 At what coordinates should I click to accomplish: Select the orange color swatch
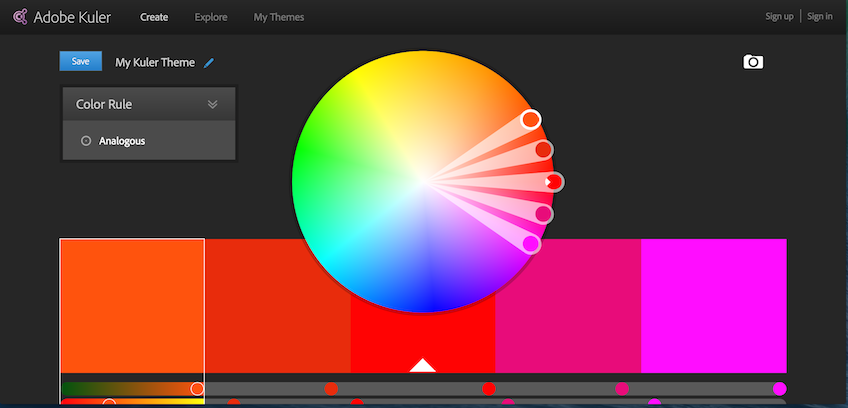pos(132,306)
